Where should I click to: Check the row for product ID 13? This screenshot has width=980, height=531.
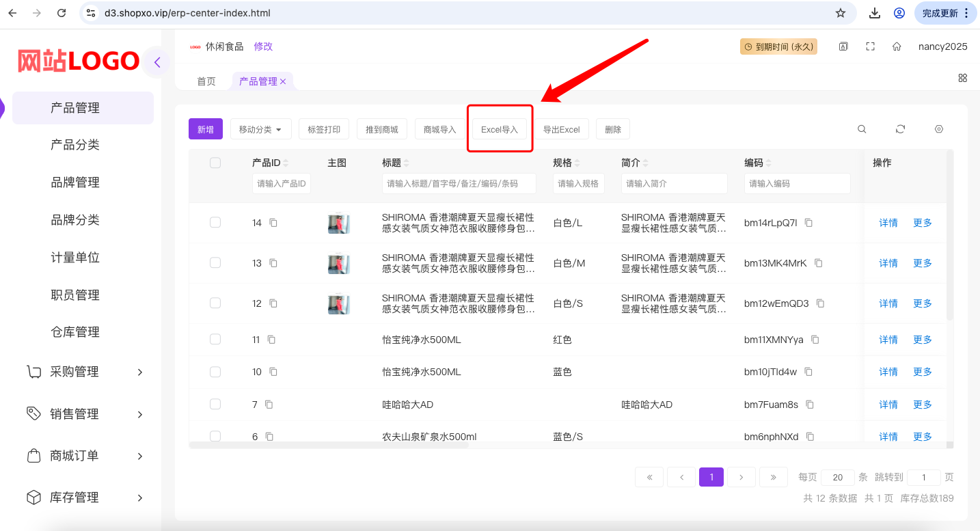point(215,262)
